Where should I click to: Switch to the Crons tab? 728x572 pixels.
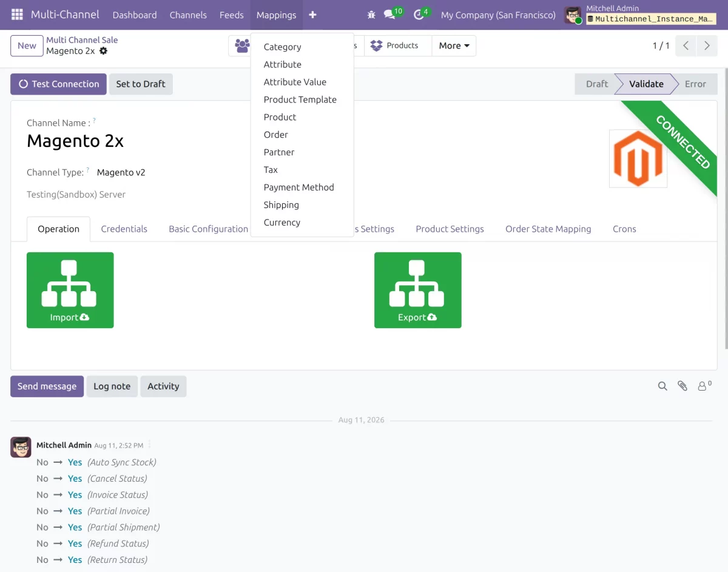click(x=624, y=229)
